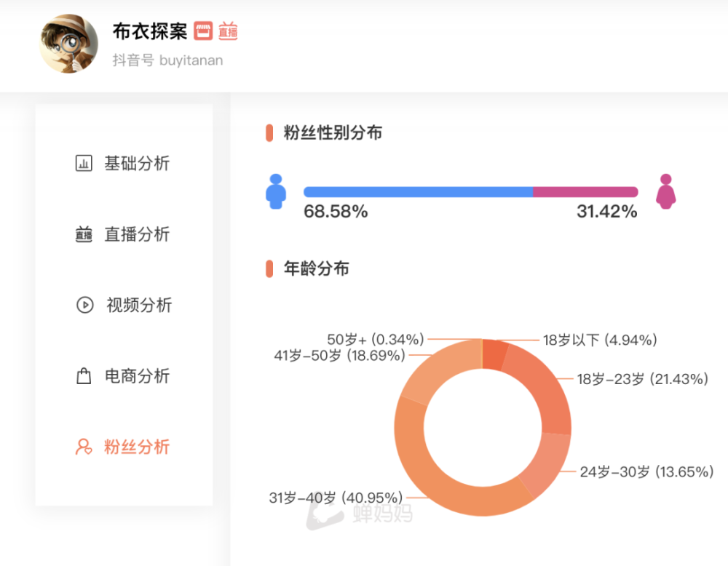Click the 电商分析 shopping bag icon
The height and width of the screenshot is (566, 728).
click(84, 376)
